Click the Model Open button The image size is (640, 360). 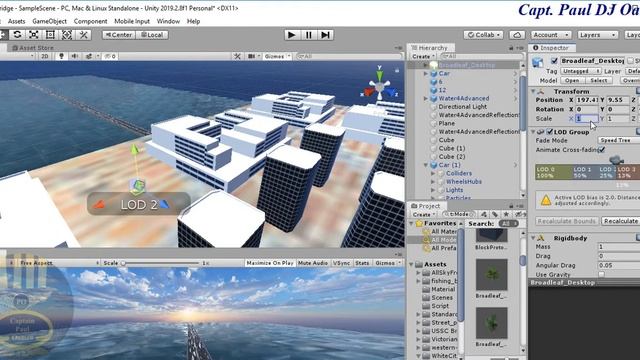pos(572,80)
